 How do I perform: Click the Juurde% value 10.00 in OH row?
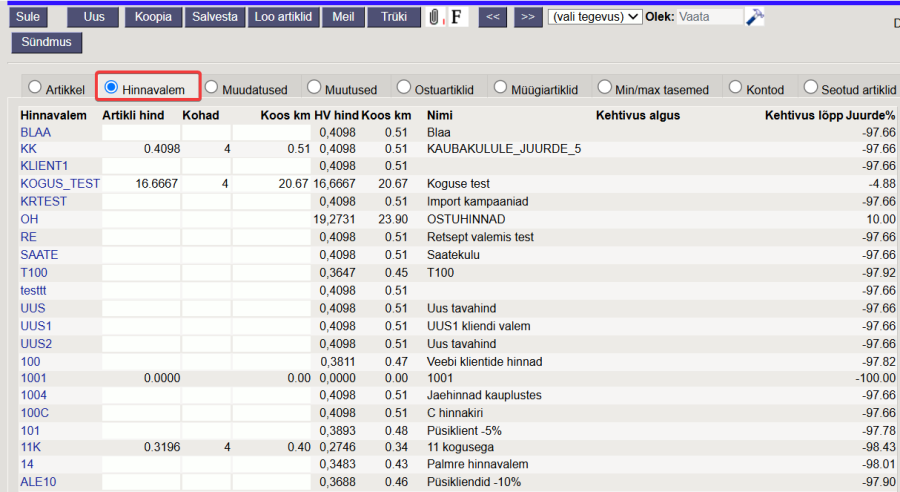pos(881,219)
